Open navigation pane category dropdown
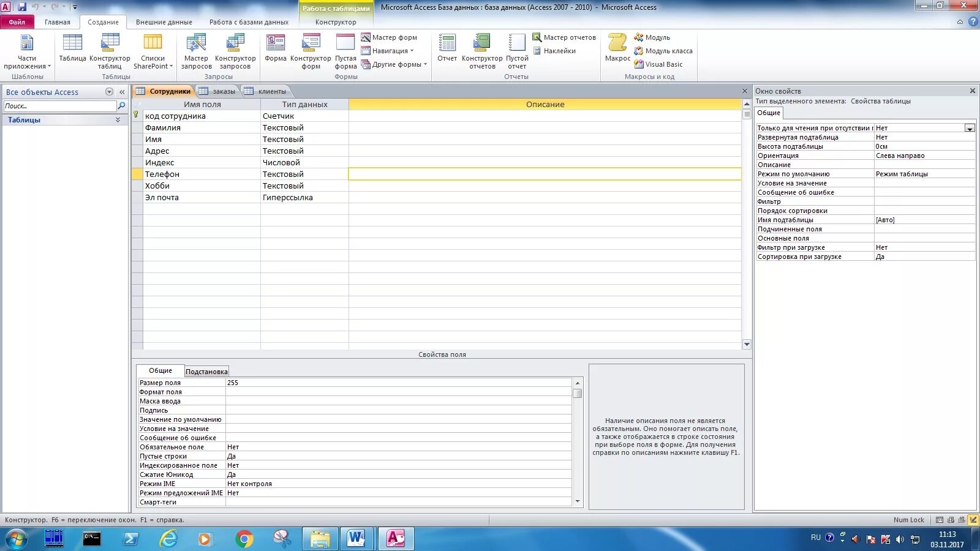980x551 pixels. (109, 92)
